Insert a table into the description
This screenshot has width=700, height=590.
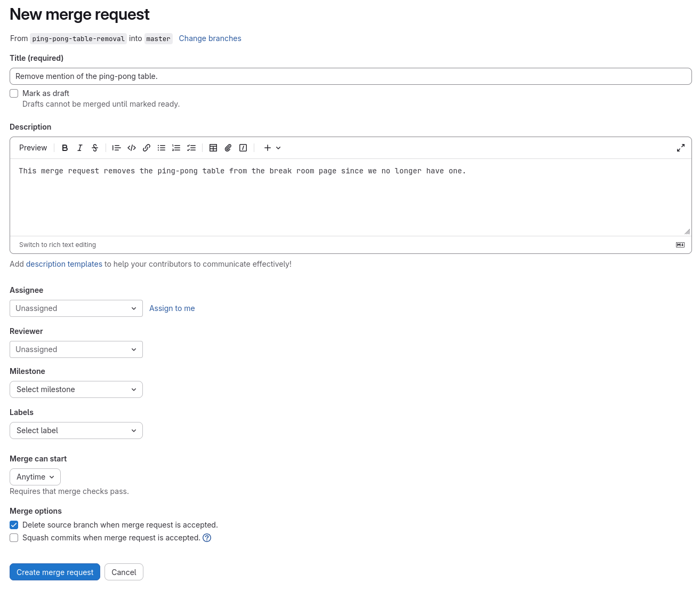(x=213, y=148)
